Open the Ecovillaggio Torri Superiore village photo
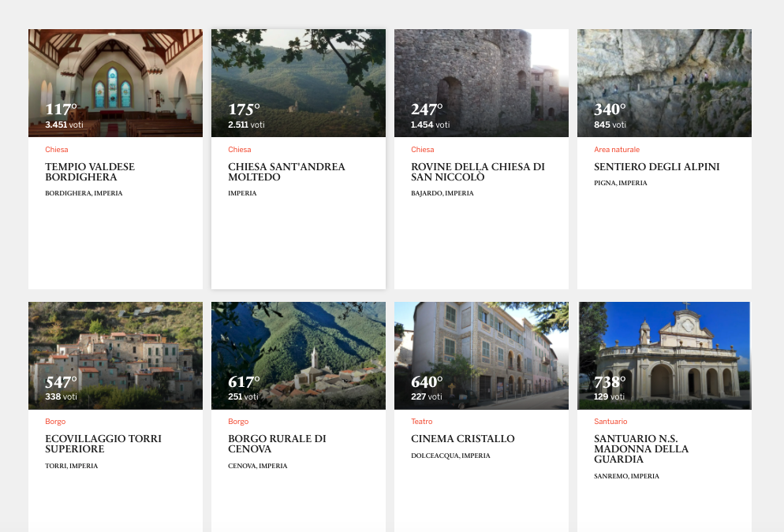This screenshot has height=532, width=784. click(x=115, y=347)
